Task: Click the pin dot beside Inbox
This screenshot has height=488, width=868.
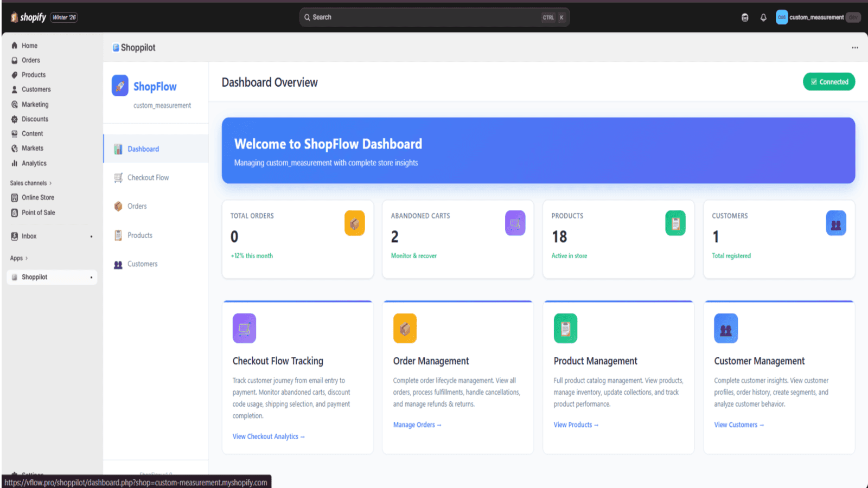Action: [x=91, y=236]
